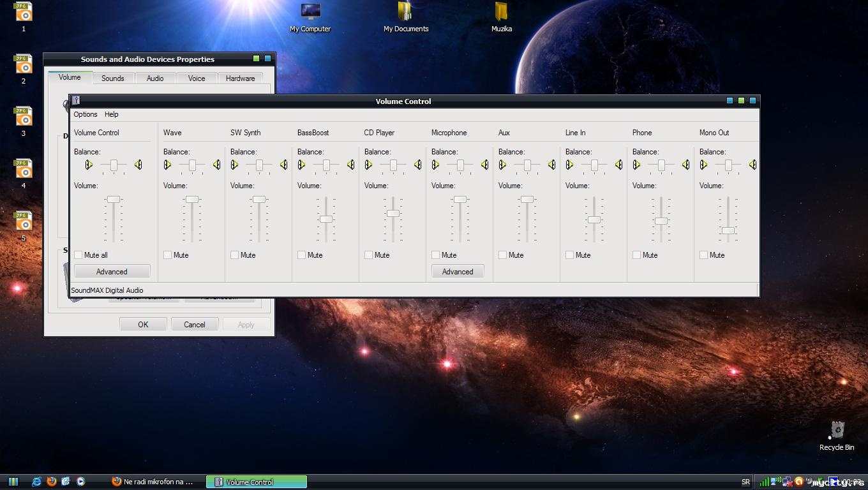The width and height of the screenshot is (868, 490).
Task: Open the JPG file named 3
Action: pos(24,117)
